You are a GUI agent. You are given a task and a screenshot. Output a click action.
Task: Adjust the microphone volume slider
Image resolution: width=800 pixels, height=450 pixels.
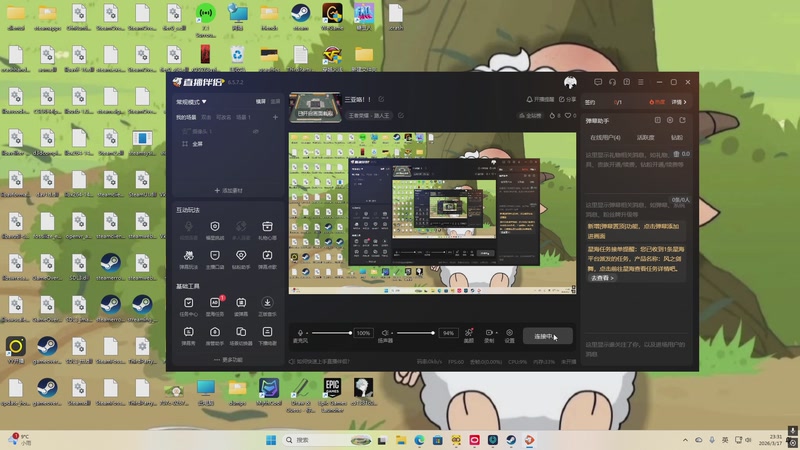tap(332, 333)
